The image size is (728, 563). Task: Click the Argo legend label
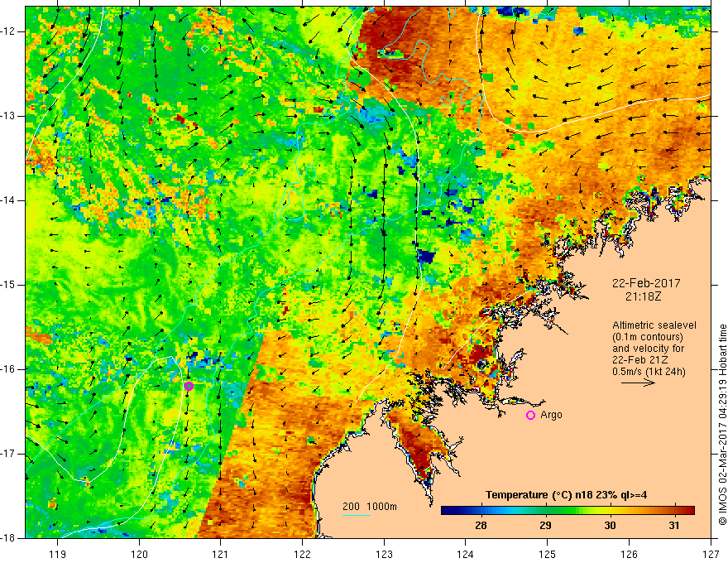[551, 415]
